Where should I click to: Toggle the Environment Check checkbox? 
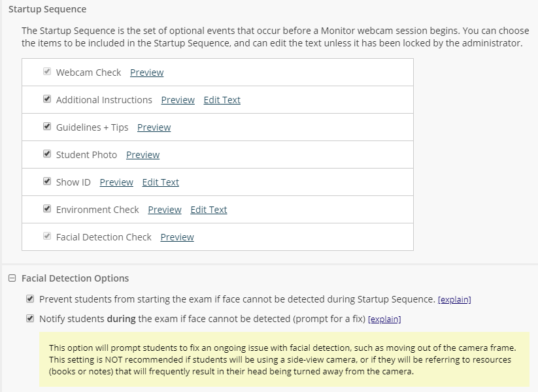[x=47, y=209]
